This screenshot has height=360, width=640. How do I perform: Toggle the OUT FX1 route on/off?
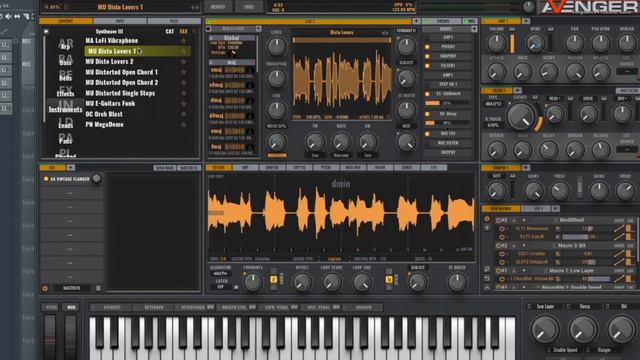[427, 134]
